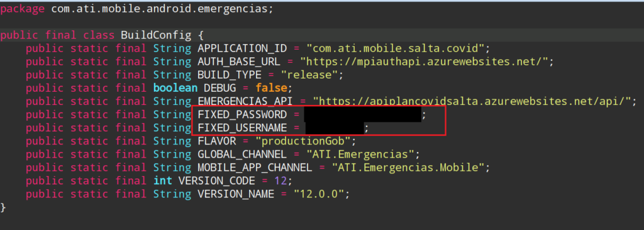This screenshot has height=230, width=644.
Task: Click the GLOBAL_CHANNEL "ATI.Emergencias" string
Action: click(x=361, y=155)
